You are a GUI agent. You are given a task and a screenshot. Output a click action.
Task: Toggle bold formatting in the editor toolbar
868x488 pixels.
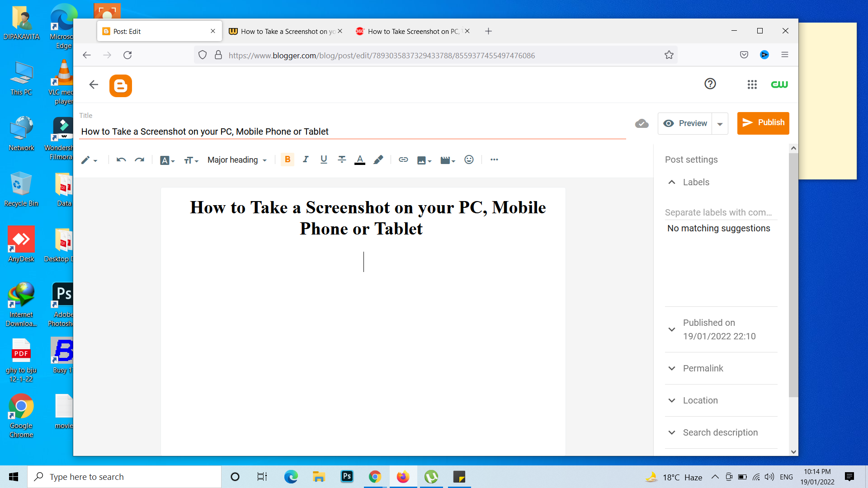(288, 160)
